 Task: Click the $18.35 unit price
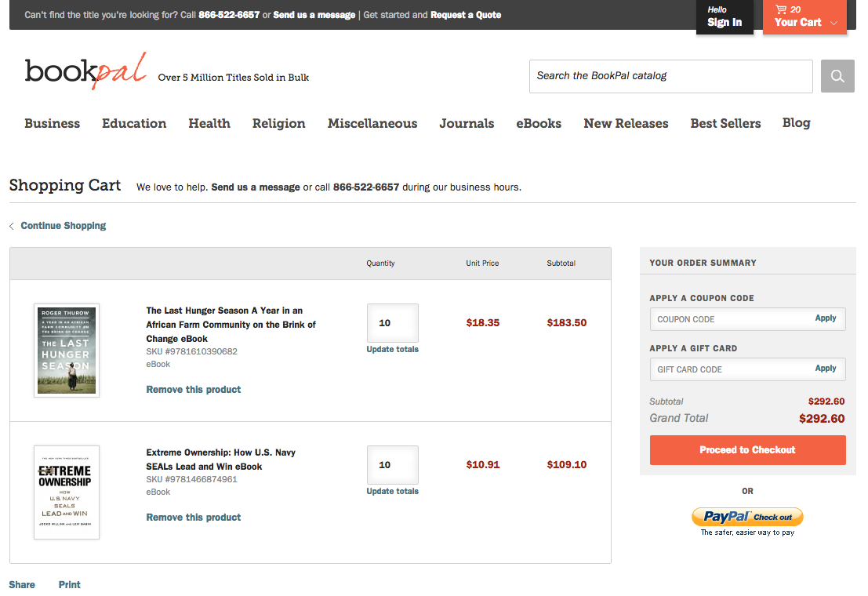click(x=483, y=323)
